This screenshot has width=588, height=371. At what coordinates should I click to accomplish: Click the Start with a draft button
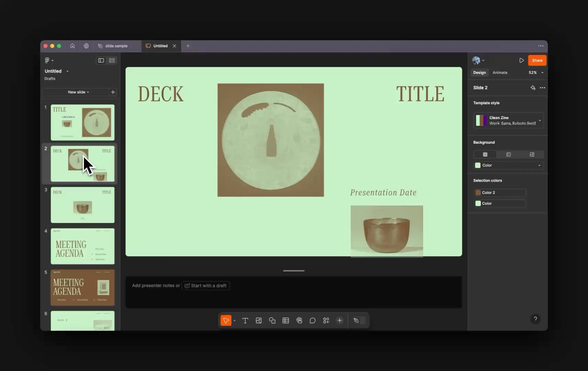coord(205,285)
